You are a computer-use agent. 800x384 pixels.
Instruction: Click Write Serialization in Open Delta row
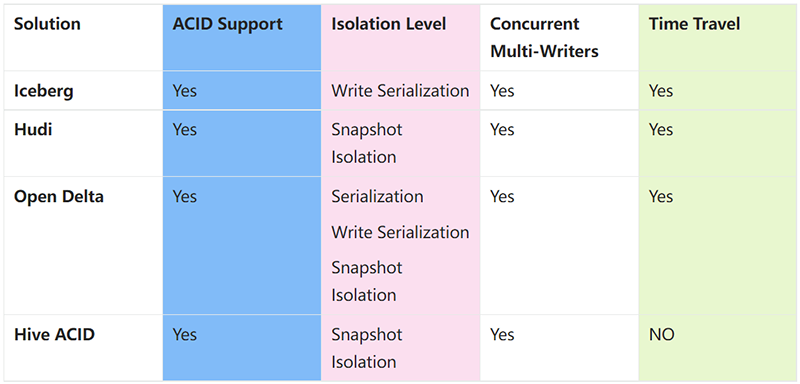(x=400, y=232)
